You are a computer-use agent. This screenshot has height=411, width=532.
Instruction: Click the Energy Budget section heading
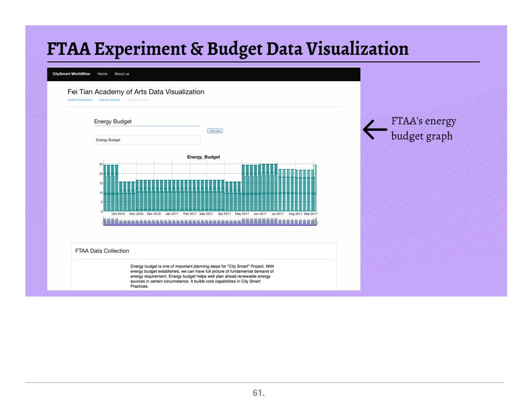pyautogui.click(x=113, y=122)
